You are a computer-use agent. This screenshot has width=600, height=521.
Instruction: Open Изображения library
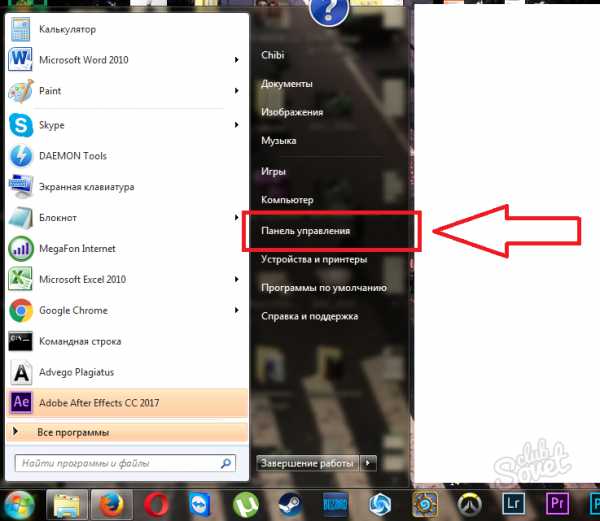(x=292, y=112)
